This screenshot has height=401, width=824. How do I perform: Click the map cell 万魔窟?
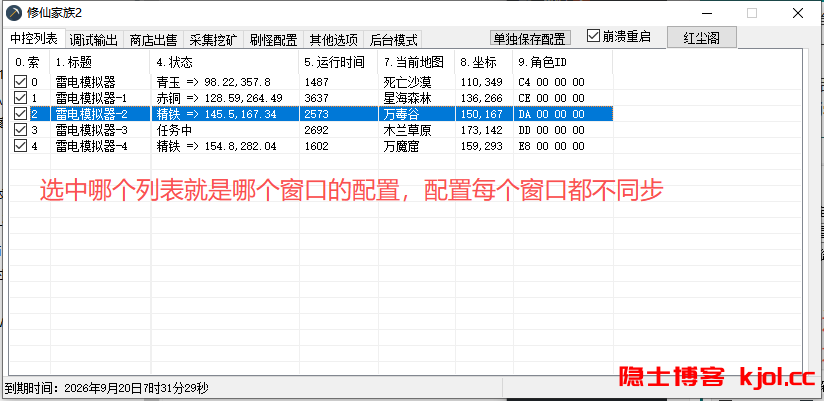click(x=401, y=146)
